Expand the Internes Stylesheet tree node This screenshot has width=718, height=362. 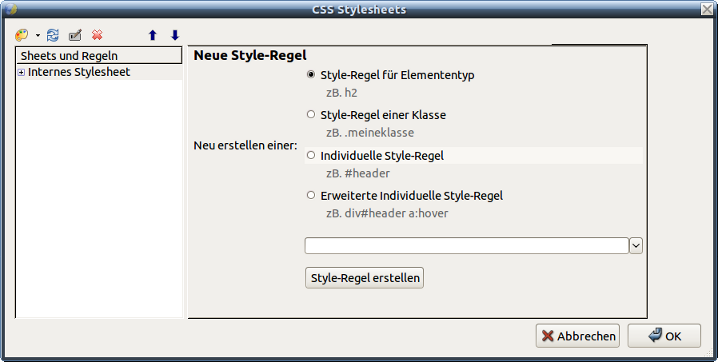(21, 72)
